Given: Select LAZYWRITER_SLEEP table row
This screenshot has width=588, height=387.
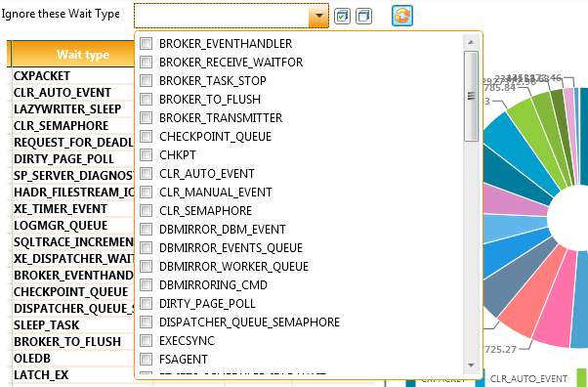Looking at the screenshot, I should point(73,108).
